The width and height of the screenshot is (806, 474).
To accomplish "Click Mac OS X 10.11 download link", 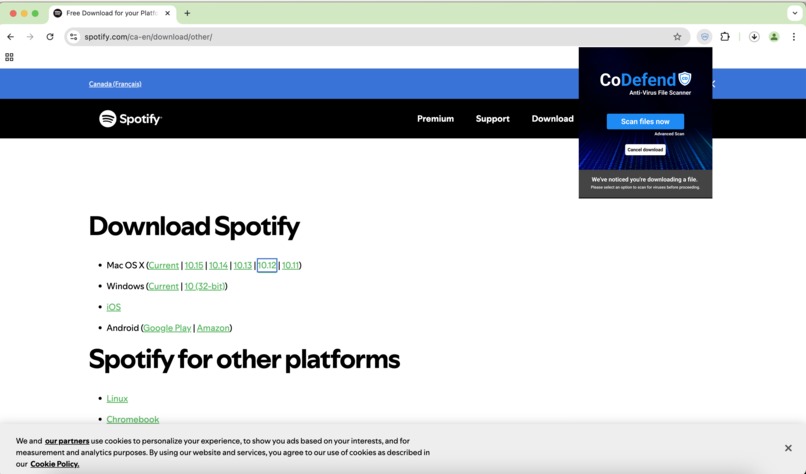I will (290, 265).
